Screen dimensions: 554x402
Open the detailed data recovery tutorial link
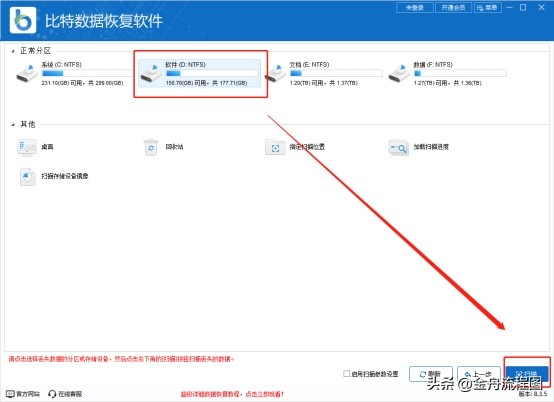[x=232, y=394]
